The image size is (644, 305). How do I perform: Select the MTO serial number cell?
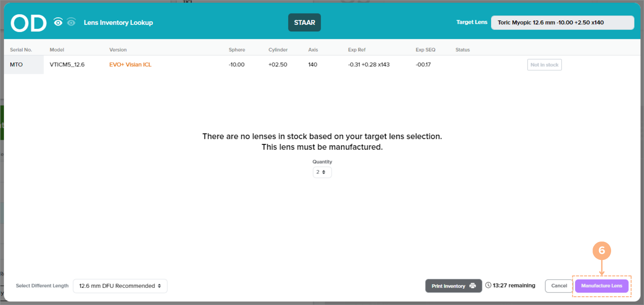(16, 64)
